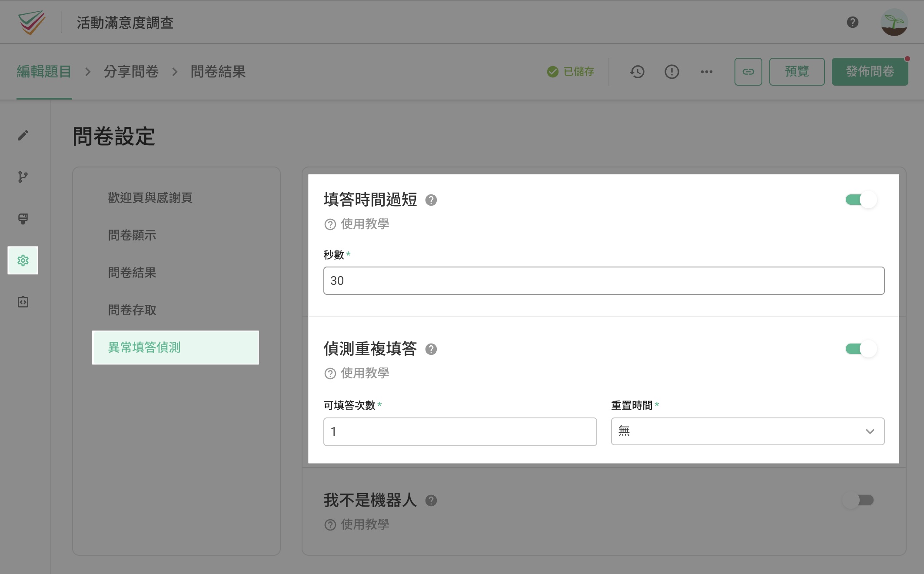Open the logic branching panel from the sidebar
924x574 pixels.
tap(23, 177)
